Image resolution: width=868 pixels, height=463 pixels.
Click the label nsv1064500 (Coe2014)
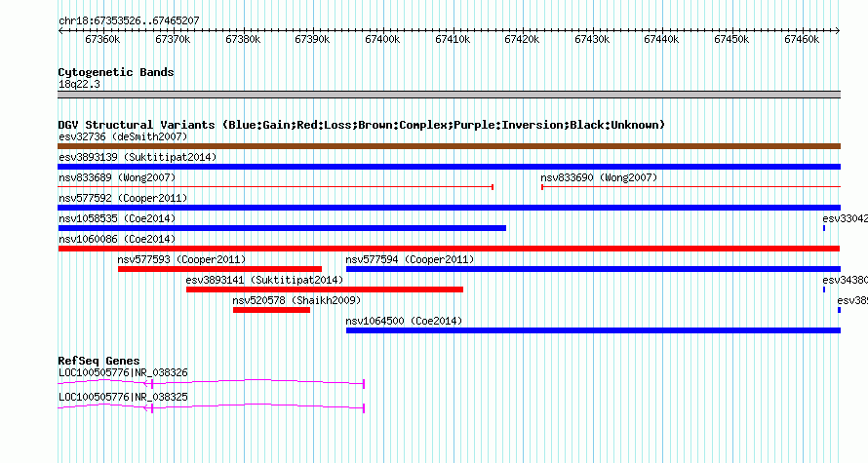coord(404,321)
